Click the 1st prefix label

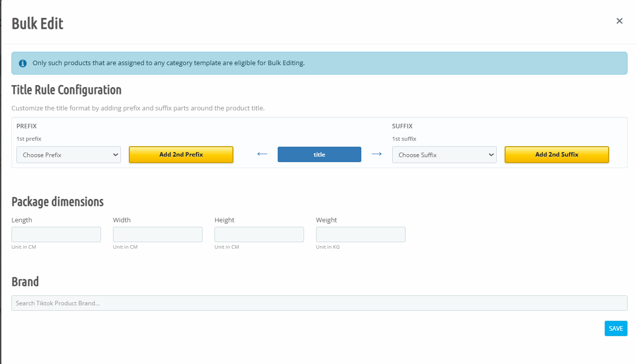coord(29,139)
